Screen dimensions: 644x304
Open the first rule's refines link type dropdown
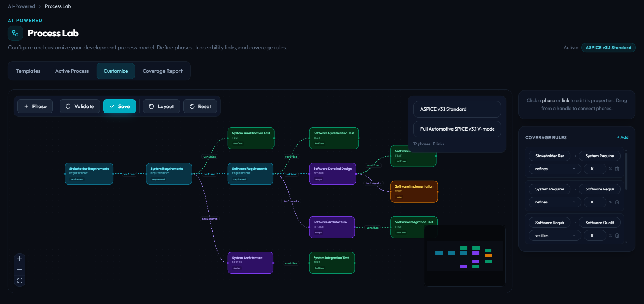tap(555, 169)
